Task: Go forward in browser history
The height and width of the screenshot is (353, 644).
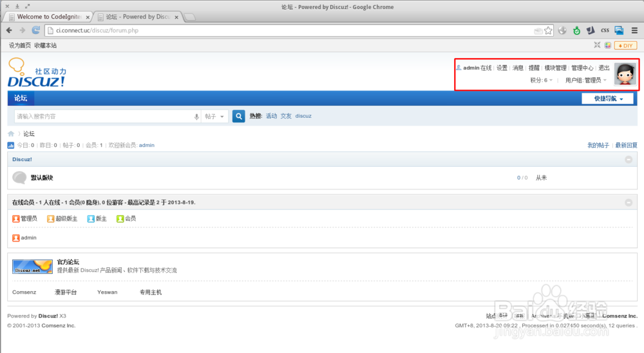Action: coord(22,30)
